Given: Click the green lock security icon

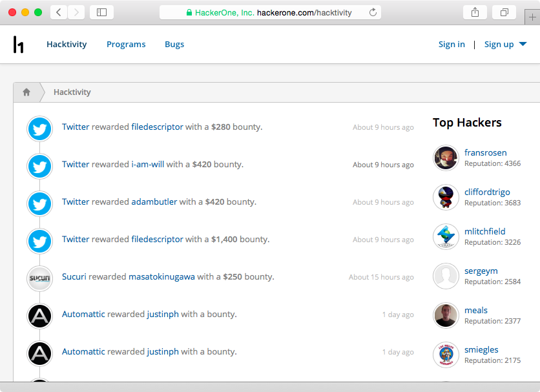Looking at the screenshot, I should (189, 13).
